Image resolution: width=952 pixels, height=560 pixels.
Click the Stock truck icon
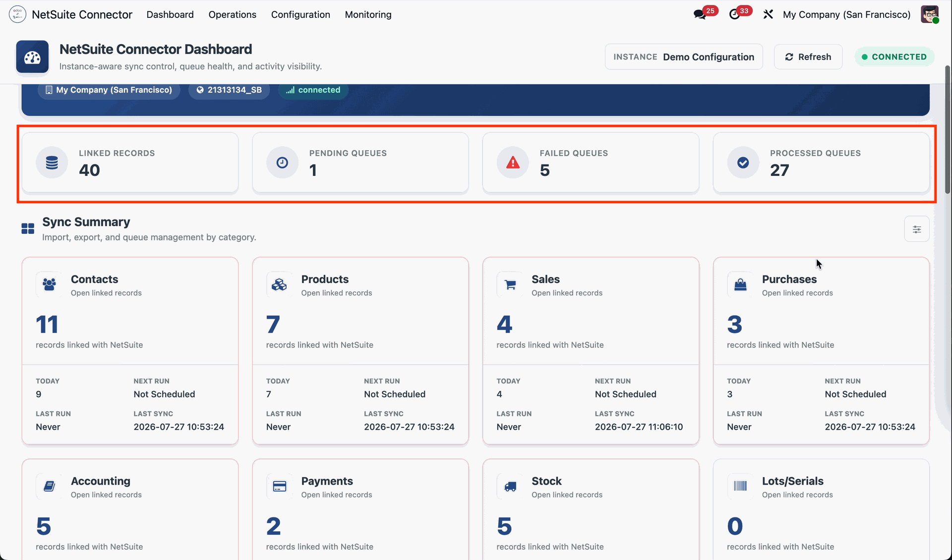click(510, 486)
